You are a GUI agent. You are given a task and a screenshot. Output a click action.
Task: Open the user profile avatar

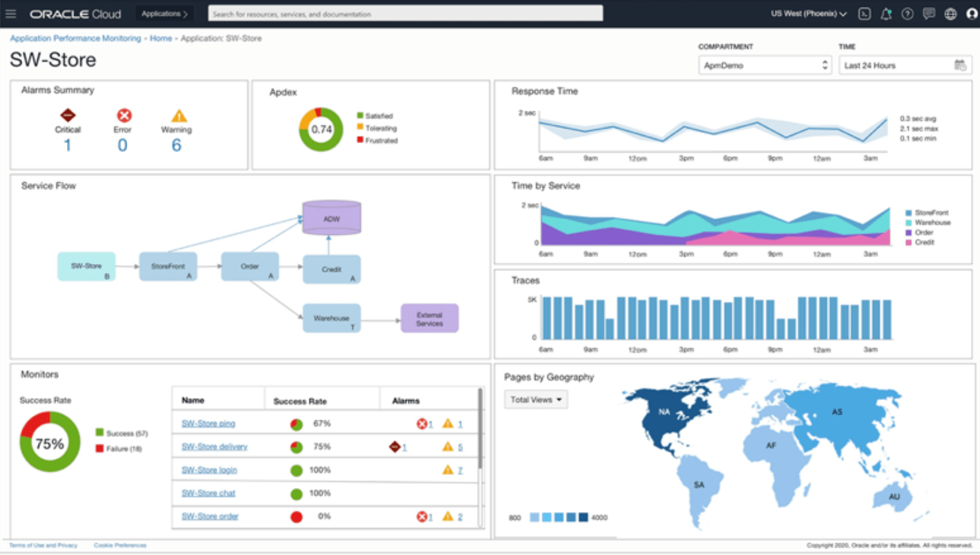pyautogui.click(x=971, y=13)
